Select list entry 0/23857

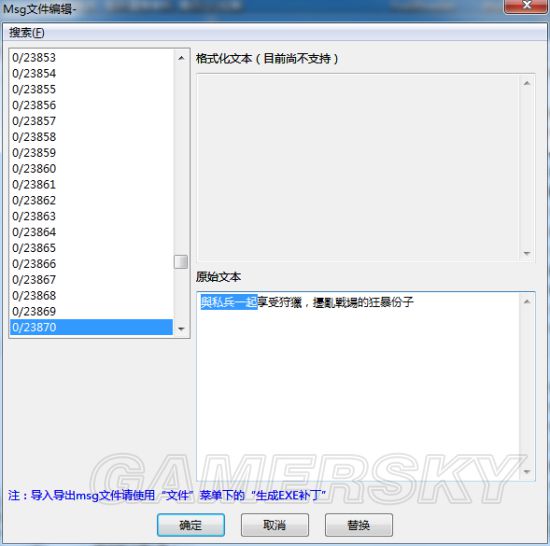point(92,121)
